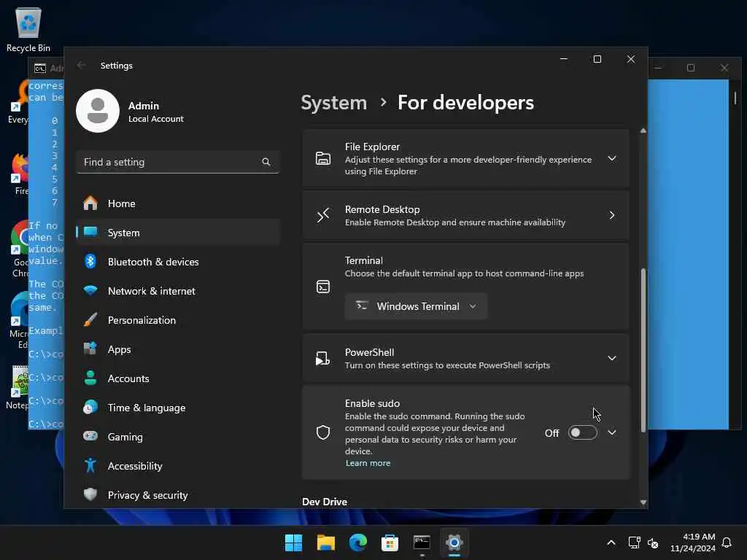The height and width of the screenshot is (560, 747).
Task: Expand the PowerShell section
Action: [x=612, y=358]
